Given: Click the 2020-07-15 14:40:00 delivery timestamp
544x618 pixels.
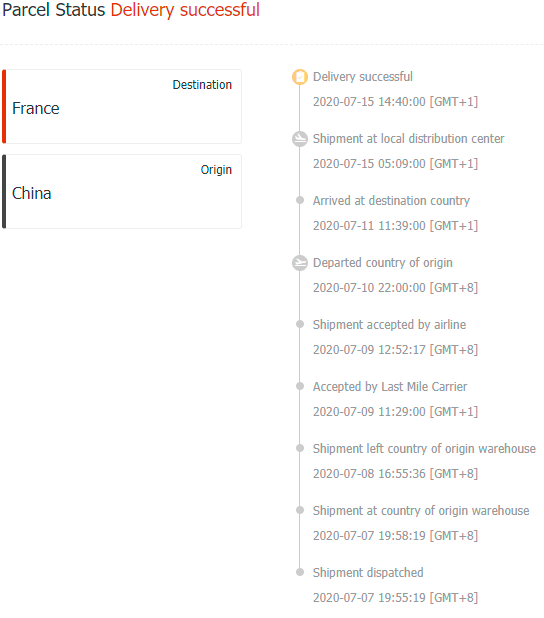Looking at the screenshot, I should pos(395,102).
